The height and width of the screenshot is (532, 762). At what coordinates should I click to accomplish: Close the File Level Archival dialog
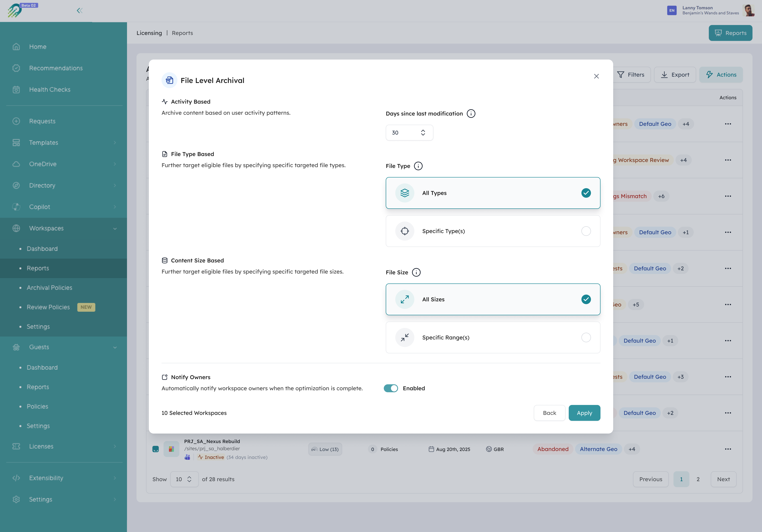596,76
